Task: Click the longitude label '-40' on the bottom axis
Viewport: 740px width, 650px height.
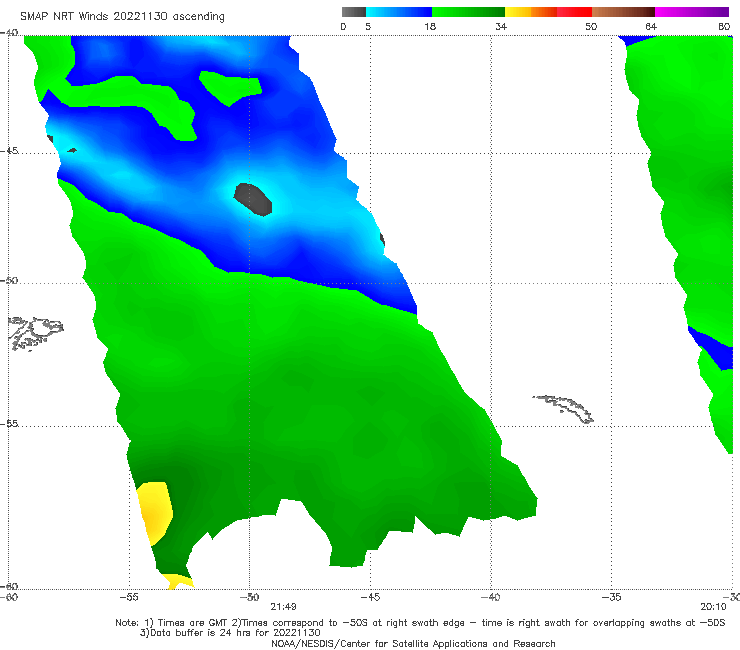Action: [491, 597]
